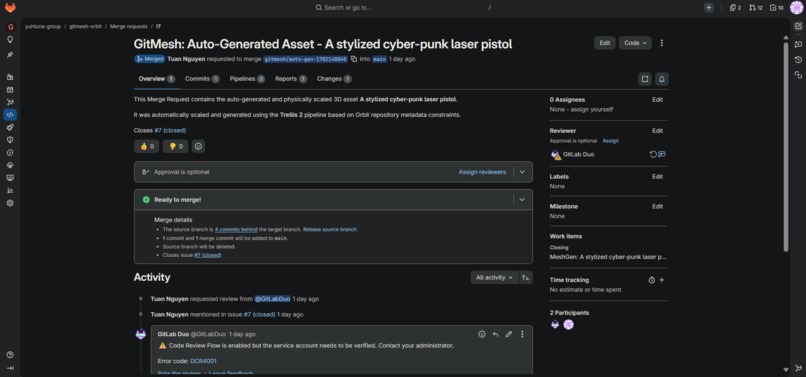Open the Code dropdown button

[635, 43]
